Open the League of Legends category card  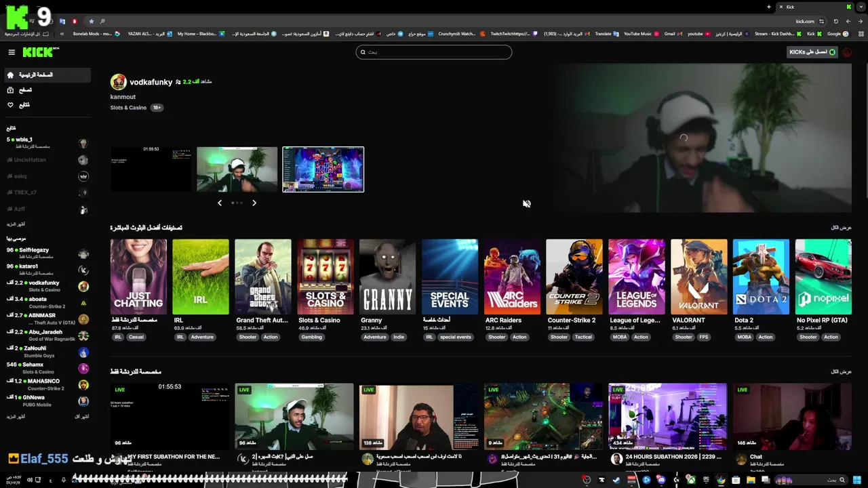click(x=637, y=277)
